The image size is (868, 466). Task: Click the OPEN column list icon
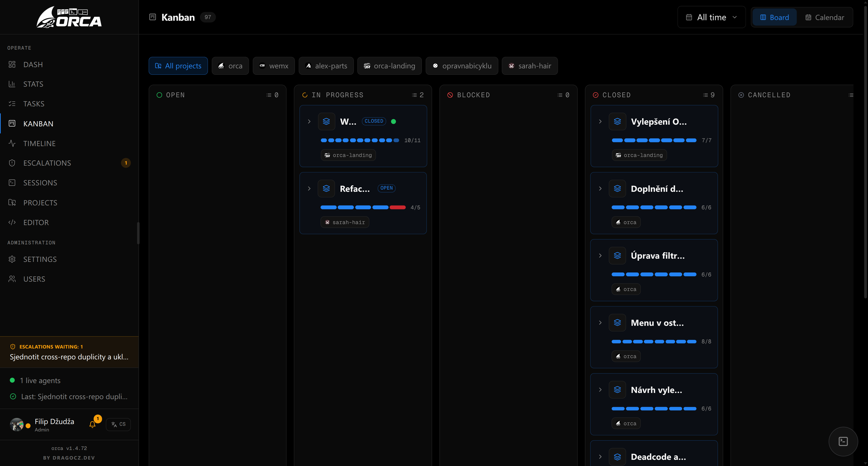point(269,95)
